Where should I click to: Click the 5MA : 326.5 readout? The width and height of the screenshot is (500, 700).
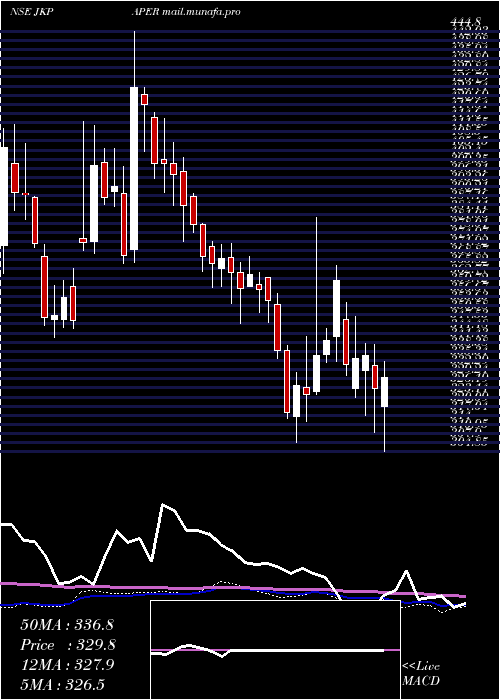pos(62,685)
